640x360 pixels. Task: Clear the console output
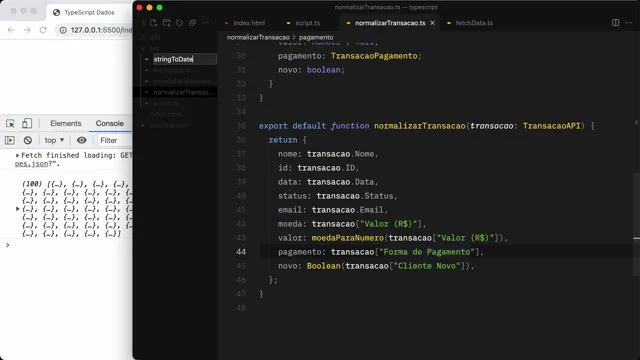tap(28, 140)
